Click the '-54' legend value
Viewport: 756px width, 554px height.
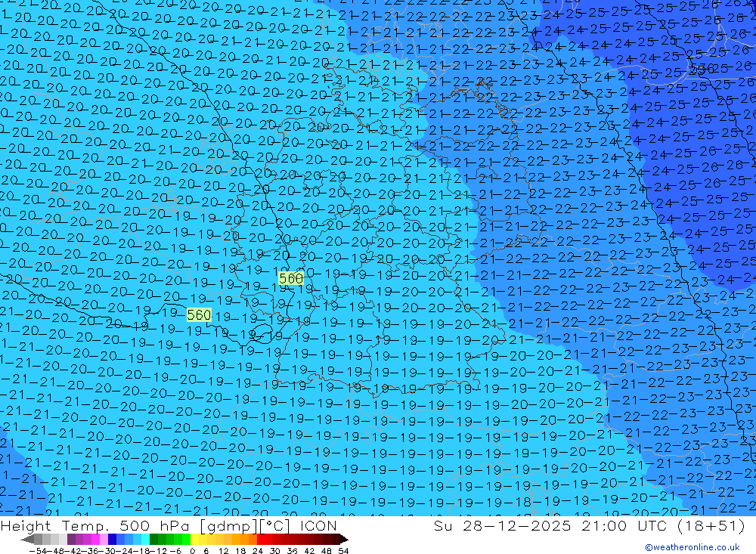(x=39, y=551)
